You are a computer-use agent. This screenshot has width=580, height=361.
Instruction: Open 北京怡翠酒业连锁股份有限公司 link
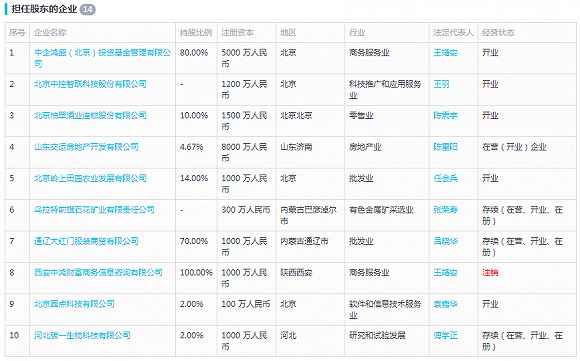[x=90, y=115]
